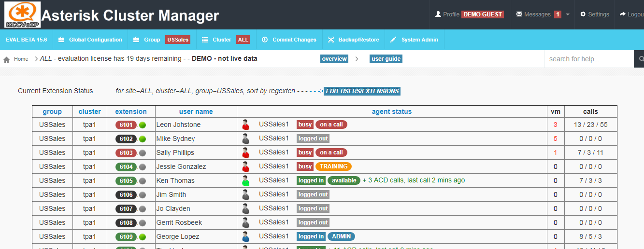Click the user guide button
Viewport: 644px width, 249px height.
386,59
